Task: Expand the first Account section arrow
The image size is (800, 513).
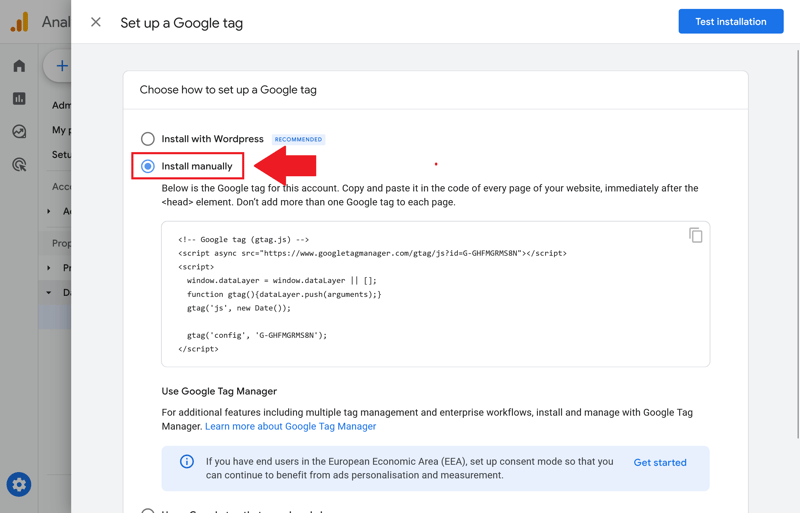Action: click(49, 211)
